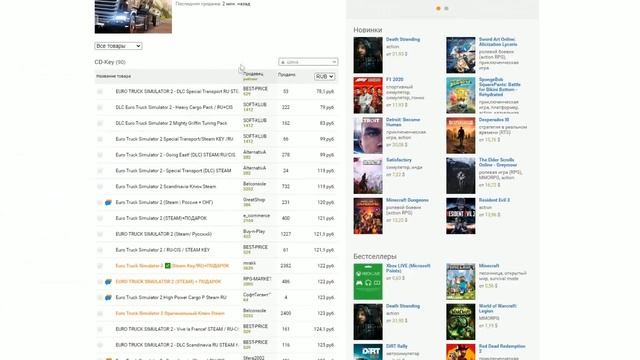
Task: Open the Going East! (DLC) STEAM/RU/CIS listing
Action: coord(176,155)
